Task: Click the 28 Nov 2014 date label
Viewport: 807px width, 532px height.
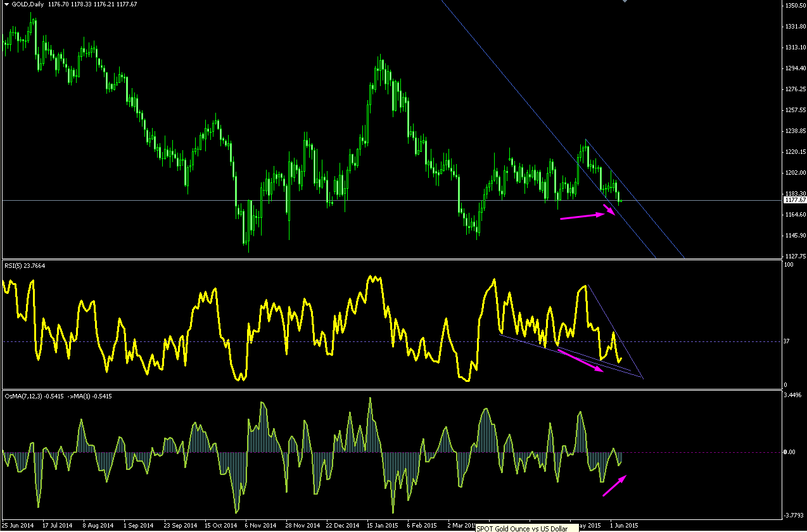Action: point(302,526)
